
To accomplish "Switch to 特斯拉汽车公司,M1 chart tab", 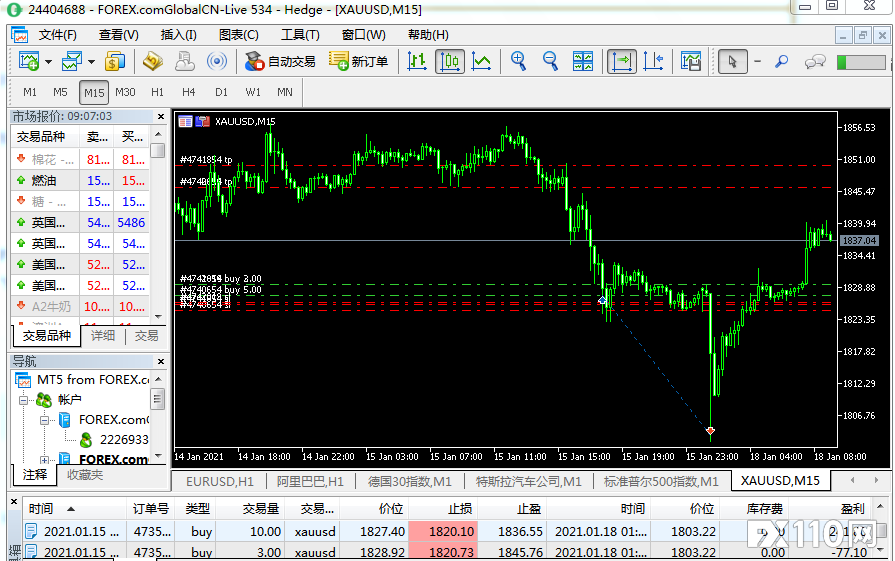I will (x=529, y=482).
